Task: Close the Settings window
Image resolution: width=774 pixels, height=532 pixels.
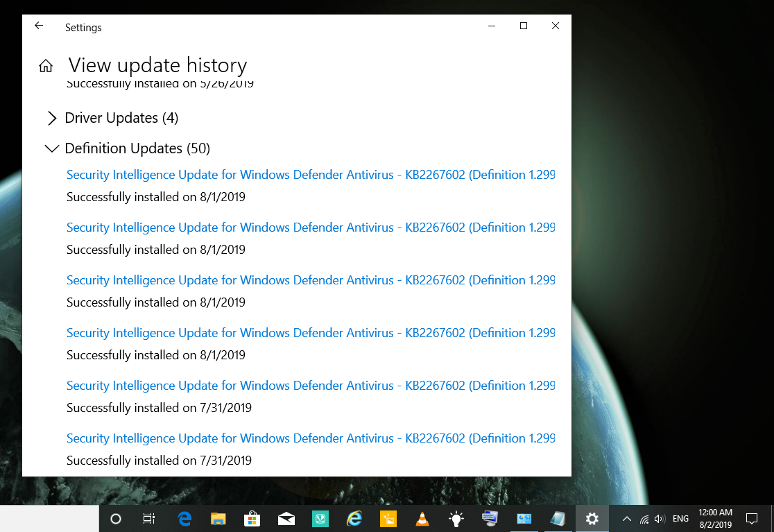Action: coord(556,26)
